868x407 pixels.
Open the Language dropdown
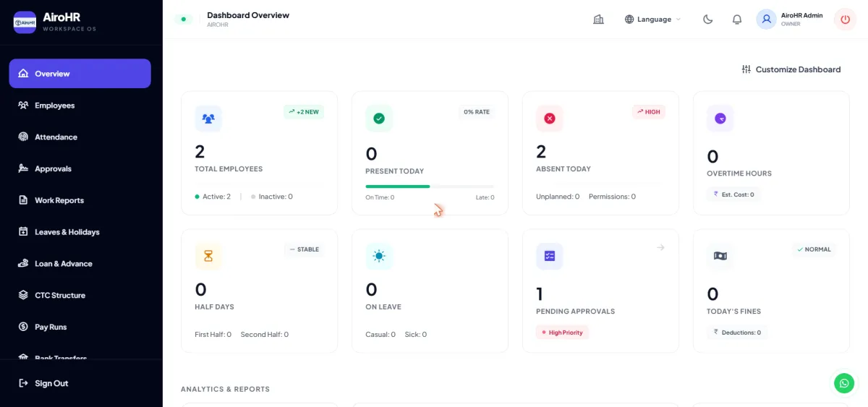(653, 20)
